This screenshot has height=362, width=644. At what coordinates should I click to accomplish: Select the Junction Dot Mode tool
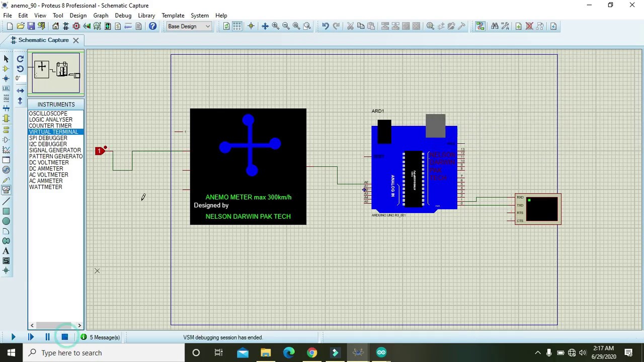[6, 78]
